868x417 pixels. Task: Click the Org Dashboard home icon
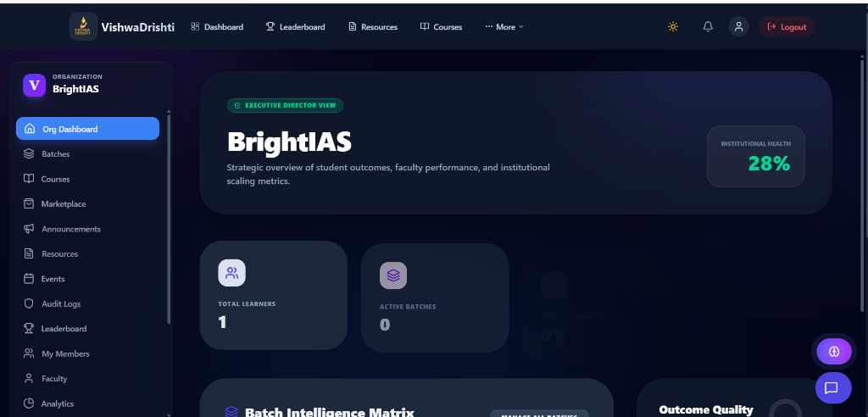click(x=30, y=129)
